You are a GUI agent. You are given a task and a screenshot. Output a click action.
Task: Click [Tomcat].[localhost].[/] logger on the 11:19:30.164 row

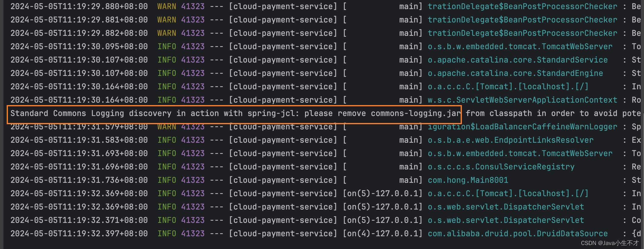click(508, 87)
